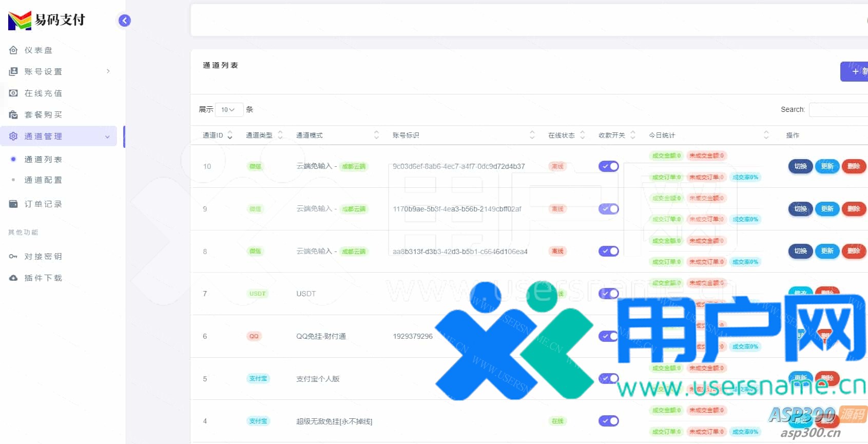This screenshot has height=444, width=868.
Task: Click the 删除 button for channel 8
Action: point(854,251)
